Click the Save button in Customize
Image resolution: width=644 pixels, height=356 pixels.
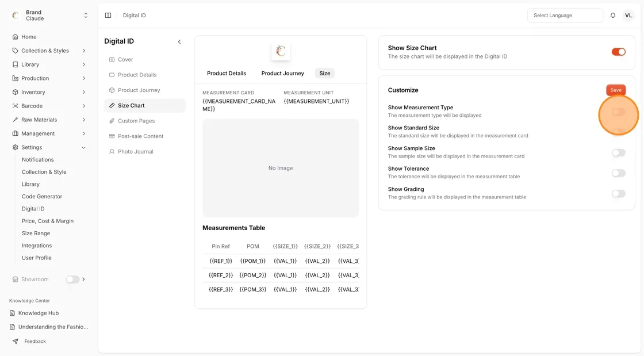[x=616, y=90]
